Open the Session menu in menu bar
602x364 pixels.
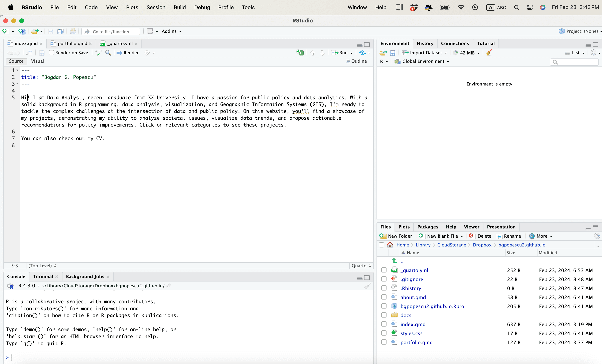tap(156, 7)
